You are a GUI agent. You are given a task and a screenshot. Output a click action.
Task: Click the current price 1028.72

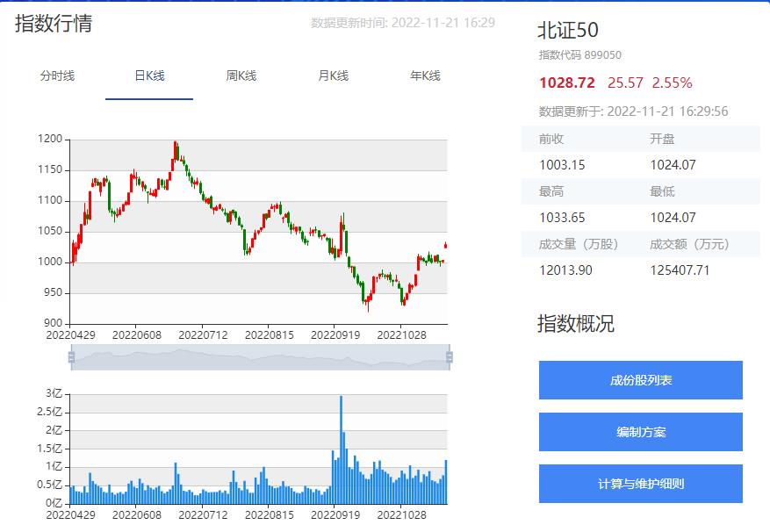pyautogui.click(x=567, y=83)
